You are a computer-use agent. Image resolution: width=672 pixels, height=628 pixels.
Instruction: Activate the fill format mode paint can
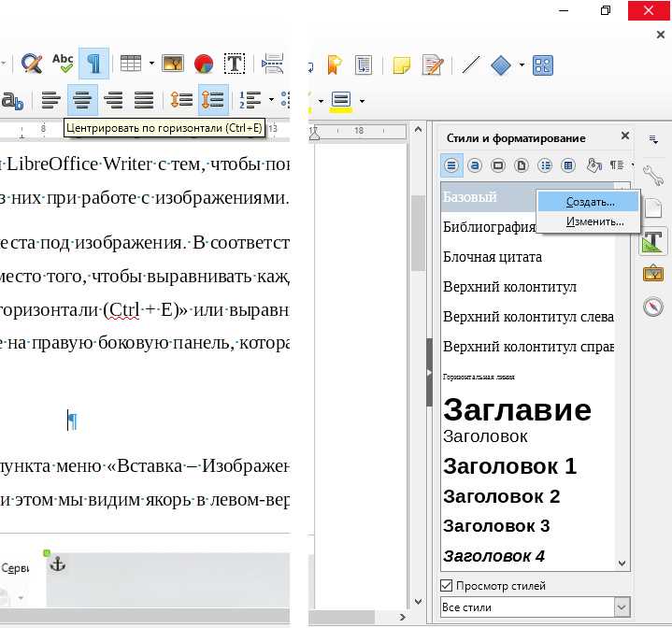[594, 165]
